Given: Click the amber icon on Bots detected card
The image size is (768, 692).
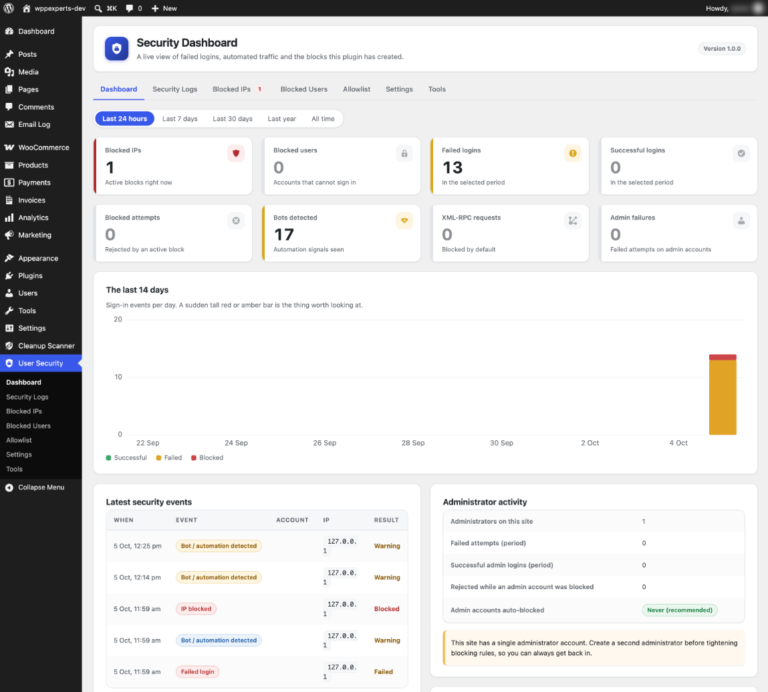Looking at the screenshot, I should pos(404,220).
